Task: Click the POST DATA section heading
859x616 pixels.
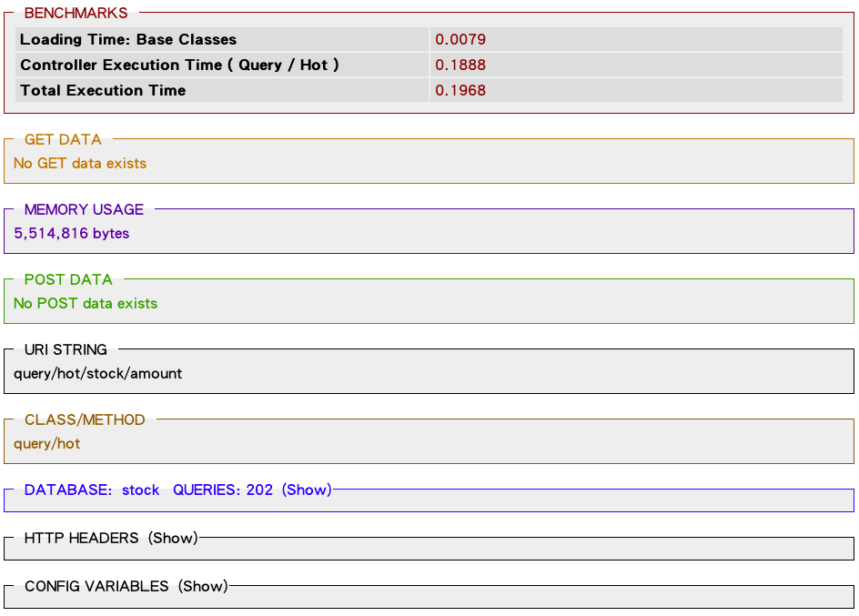Action: 68,280
